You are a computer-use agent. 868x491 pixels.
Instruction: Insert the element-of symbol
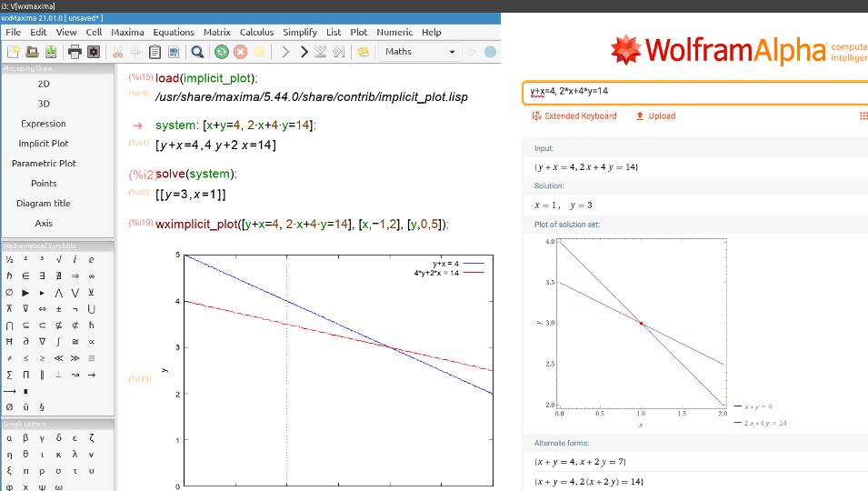click(x=25, y=276)
